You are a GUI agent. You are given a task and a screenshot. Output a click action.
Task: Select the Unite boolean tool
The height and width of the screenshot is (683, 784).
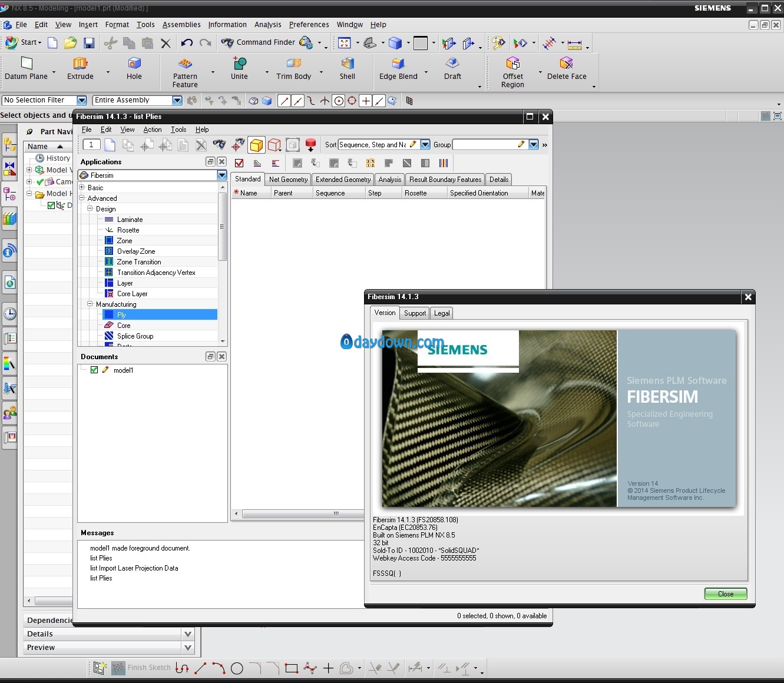(239, 68)
